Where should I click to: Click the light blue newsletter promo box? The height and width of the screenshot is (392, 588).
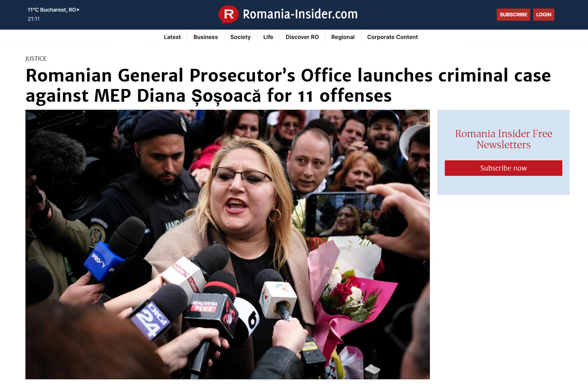(x=503, y=152)
